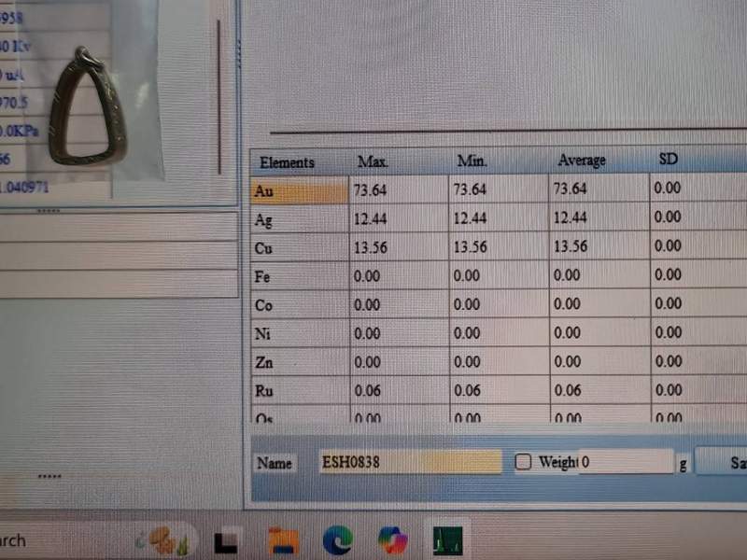747x560 pixels.
Task: Click the Weight value input field
Action: tap(625, 462)
